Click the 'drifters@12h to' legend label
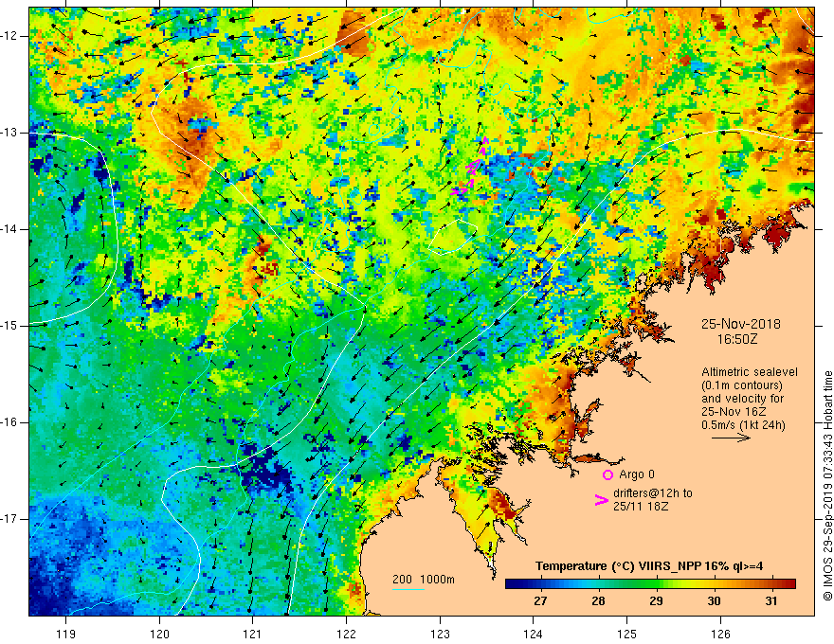The image size is (834, 644). 653,493
